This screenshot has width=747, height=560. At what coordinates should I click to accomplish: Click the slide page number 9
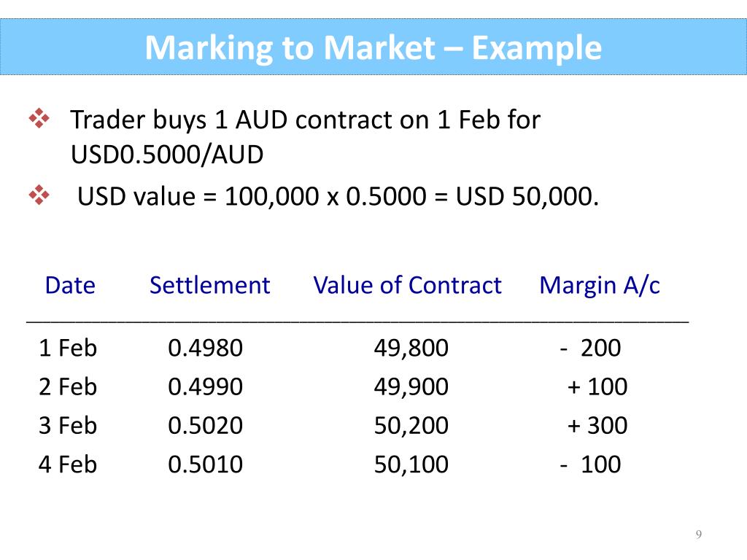pyautogui.click(x=698, y=534)
